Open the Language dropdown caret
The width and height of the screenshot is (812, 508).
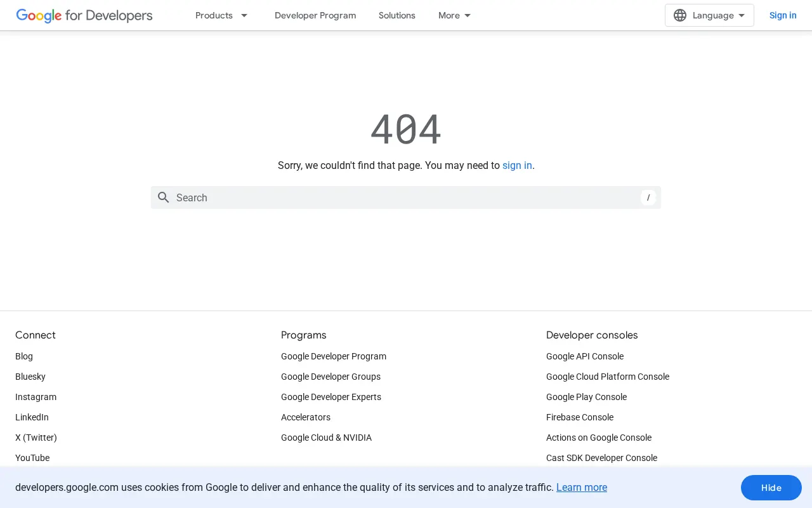coord(742,15)
